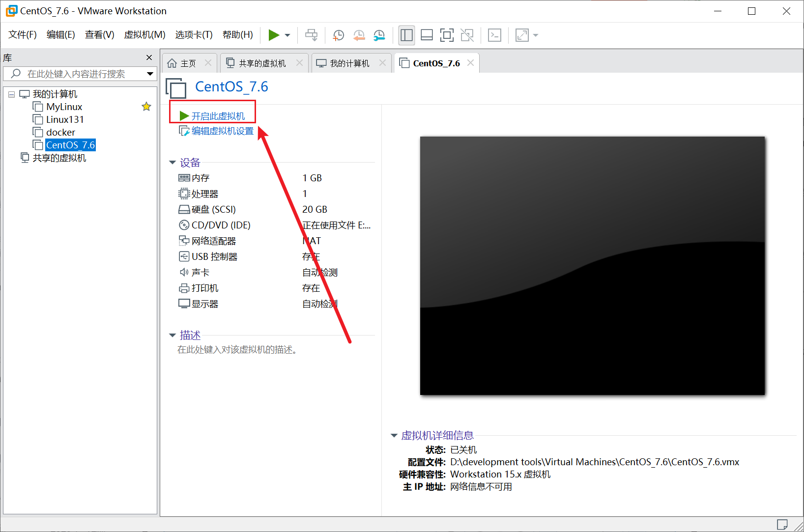Click the 显示器 device row

point(275,304)
